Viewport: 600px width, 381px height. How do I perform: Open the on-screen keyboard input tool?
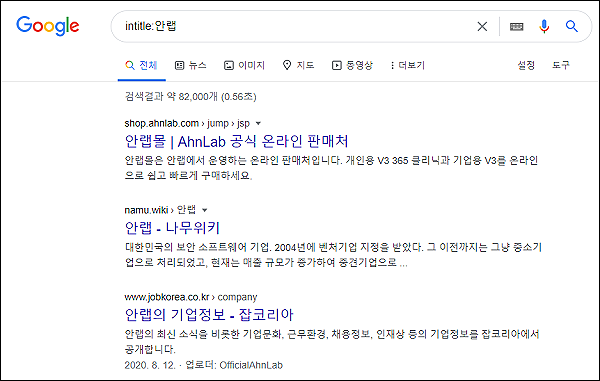tap(517, 26)
